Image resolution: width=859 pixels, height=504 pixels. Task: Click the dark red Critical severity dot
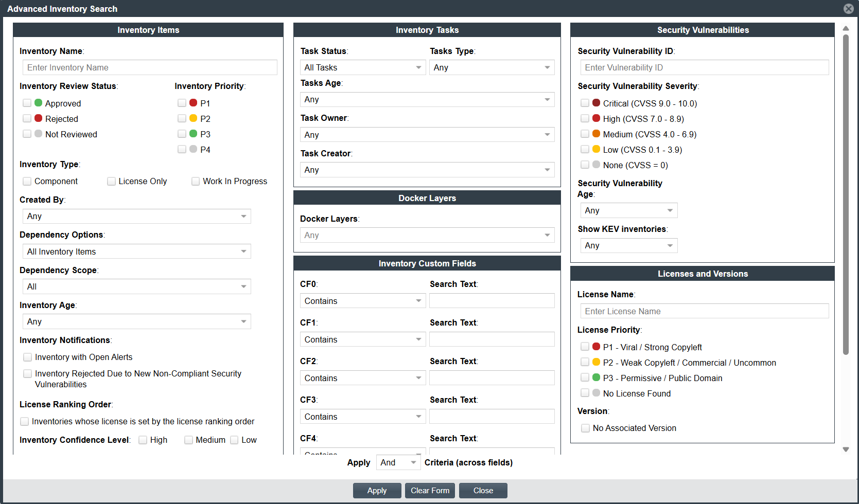tap(596, 103)
